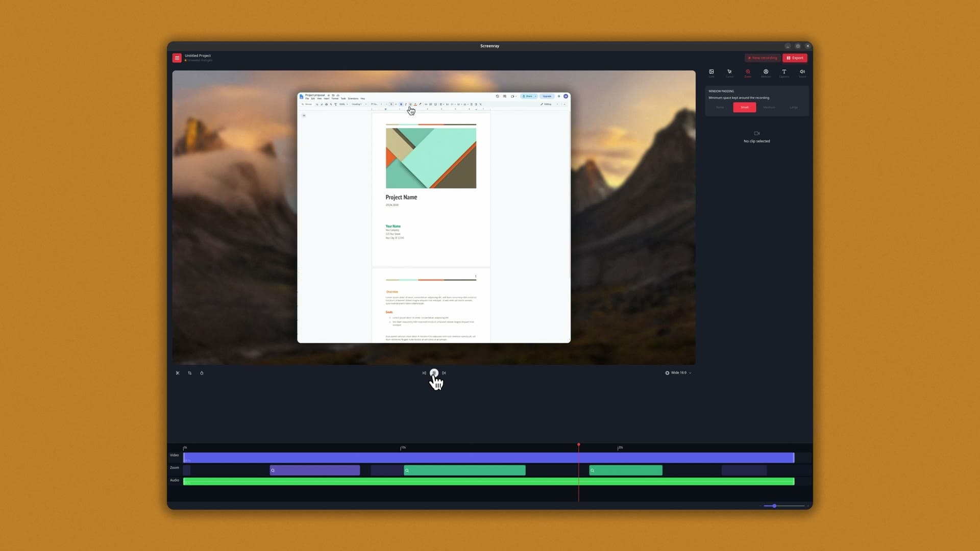Open the background image settings tab
This screenshot has height=551, width=980.
[712, 73]
